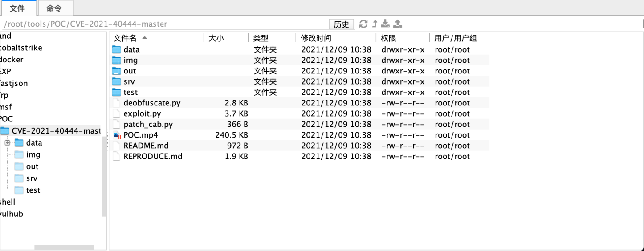Click the test folder icon in tree

pos(19,190)
